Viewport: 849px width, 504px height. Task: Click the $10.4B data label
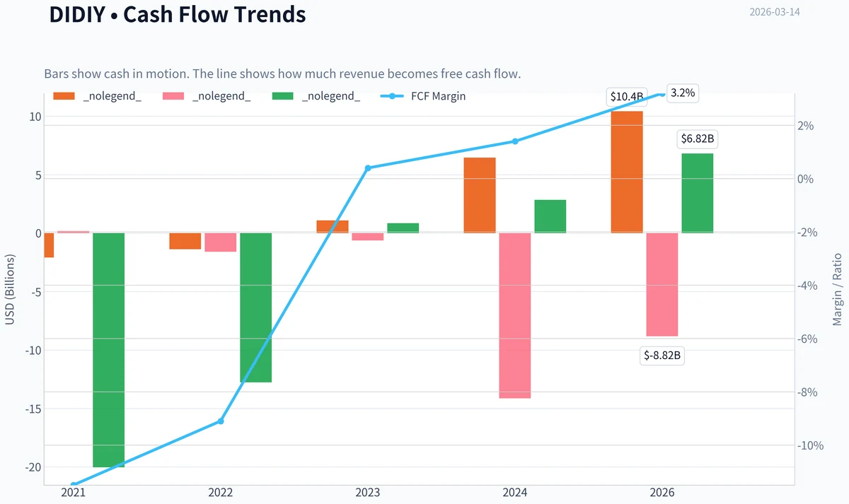coord(627,98)
